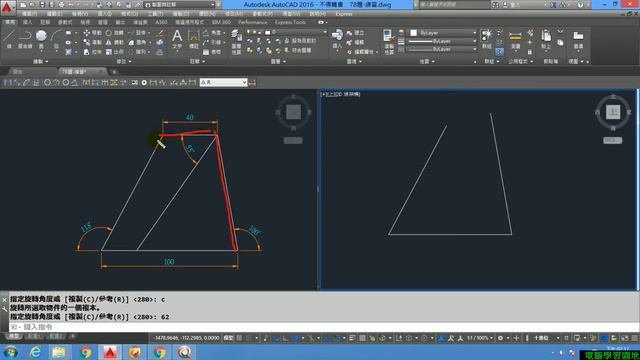Select the large Text tool
The height and width of the screenshot is (360, 640).
click(x=177, y=39)
